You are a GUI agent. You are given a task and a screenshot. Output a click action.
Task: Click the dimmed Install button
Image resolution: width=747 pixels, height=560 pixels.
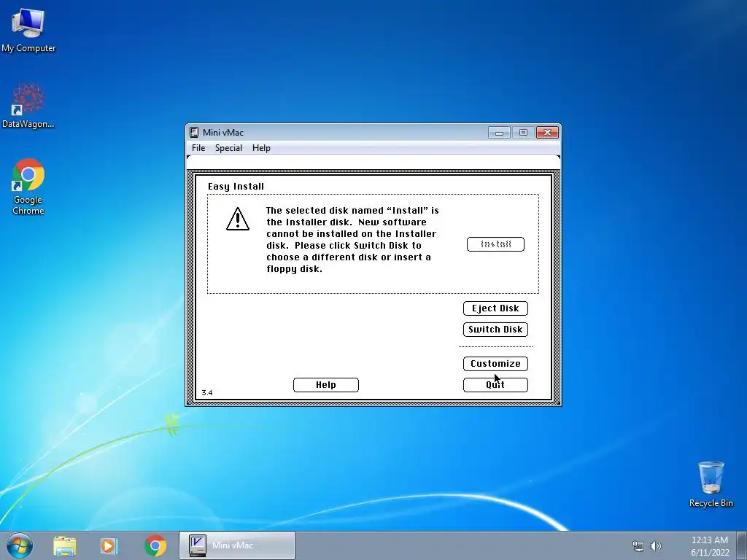coord(495,244)
